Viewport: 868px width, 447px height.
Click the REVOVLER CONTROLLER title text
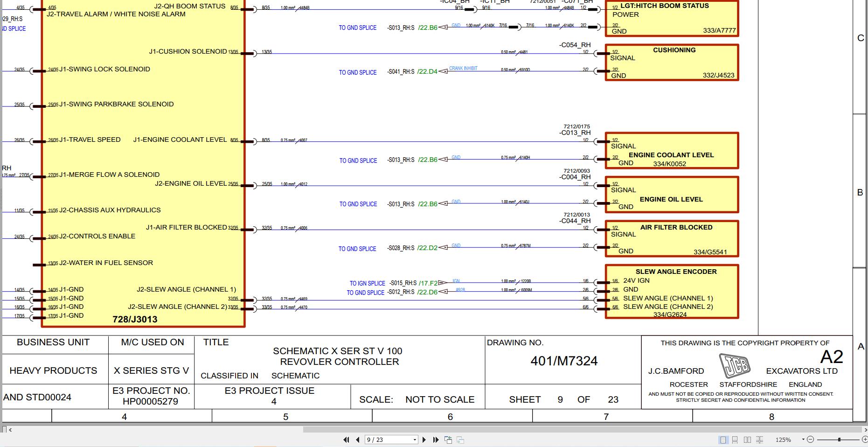[x=340, y=362]
